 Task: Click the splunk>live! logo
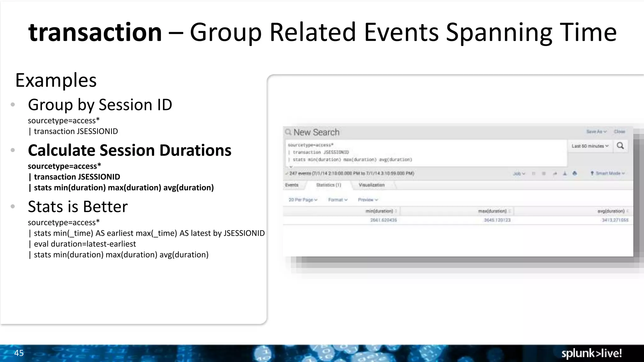591,354
